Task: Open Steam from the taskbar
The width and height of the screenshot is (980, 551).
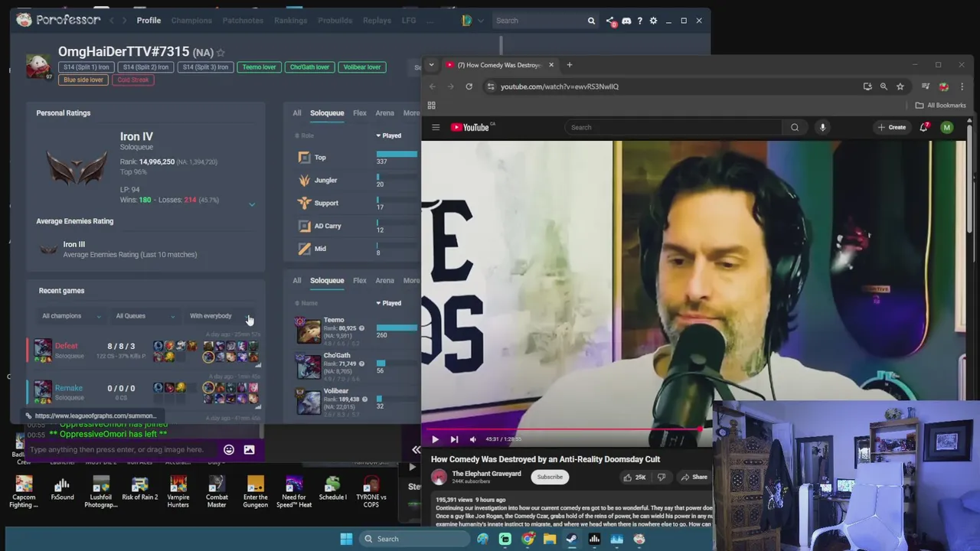Action: coord(571,539)
